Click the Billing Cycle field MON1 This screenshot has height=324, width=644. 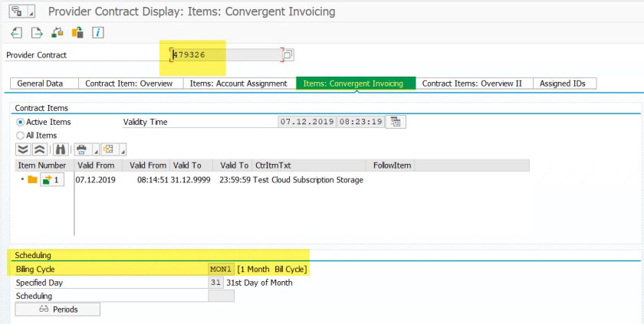pos(221,269)
